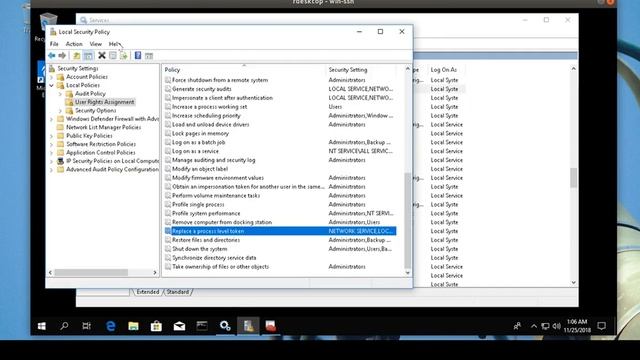Expand the Security Options tree node
Image resolution: width=640 pixels, height=360 pixels.
point(60,111)
